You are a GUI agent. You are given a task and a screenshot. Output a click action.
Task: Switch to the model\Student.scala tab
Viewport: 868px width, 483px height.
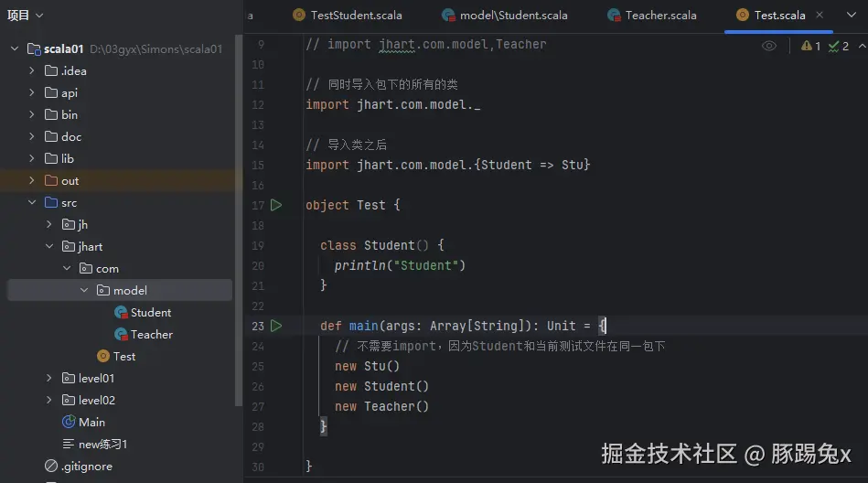505,16
